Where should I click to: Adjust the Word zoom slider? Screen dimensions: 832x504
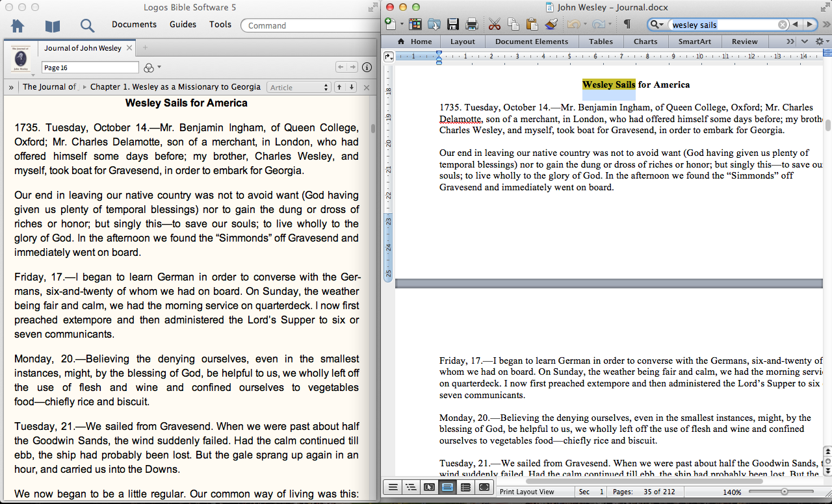coord(785,492)
